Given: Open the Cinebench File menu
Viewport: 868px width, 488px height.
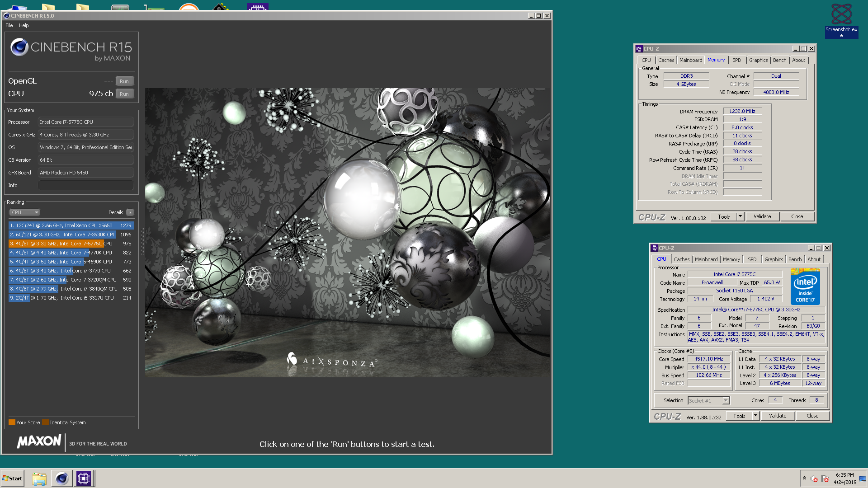Looking at the screenshot, I should coord(9,25).
